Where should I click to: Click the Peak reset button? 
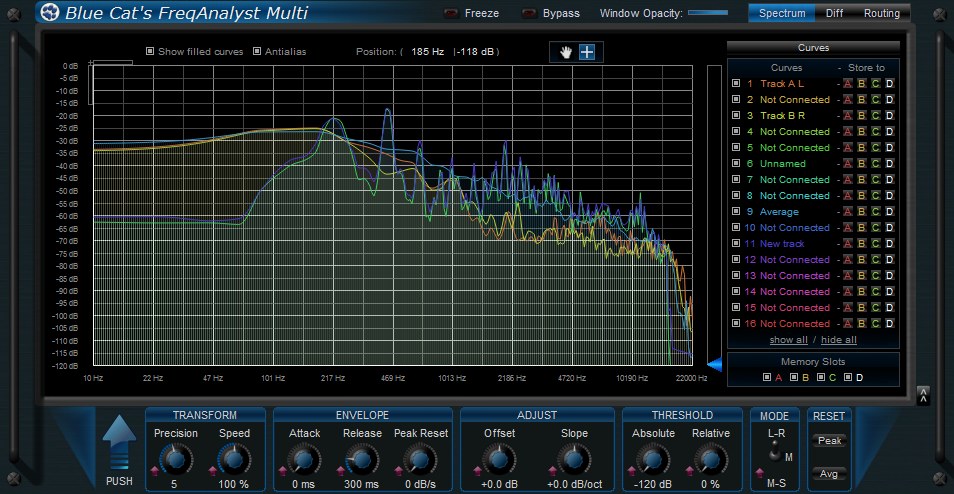[829, 441]
